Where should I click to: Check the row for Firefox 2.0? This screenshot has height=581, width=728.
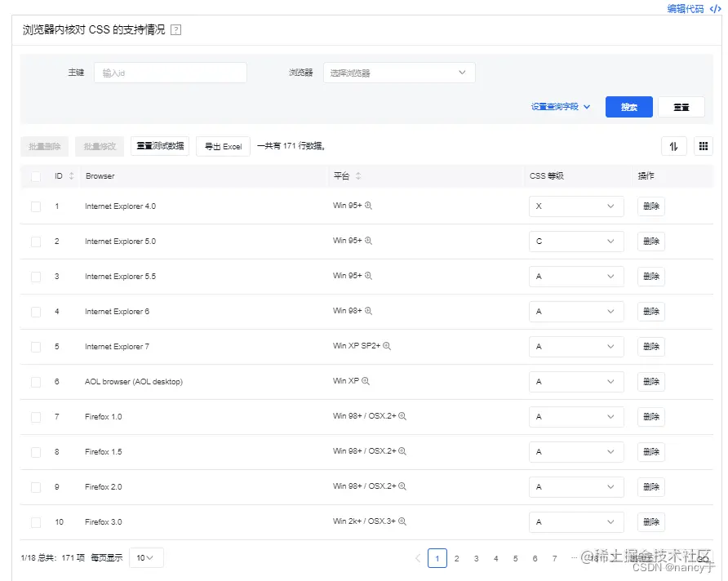(x=36, y=487)
